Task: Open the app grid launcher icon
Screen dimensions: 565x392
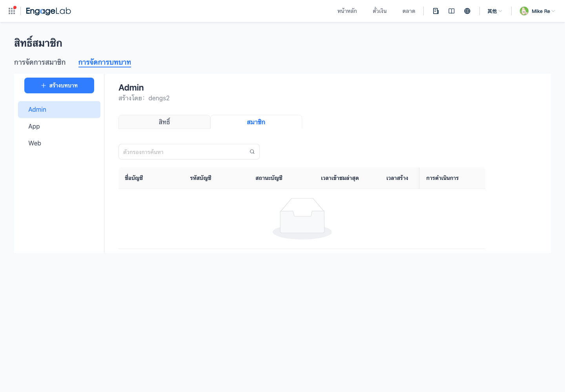Action: pos(12,11)
